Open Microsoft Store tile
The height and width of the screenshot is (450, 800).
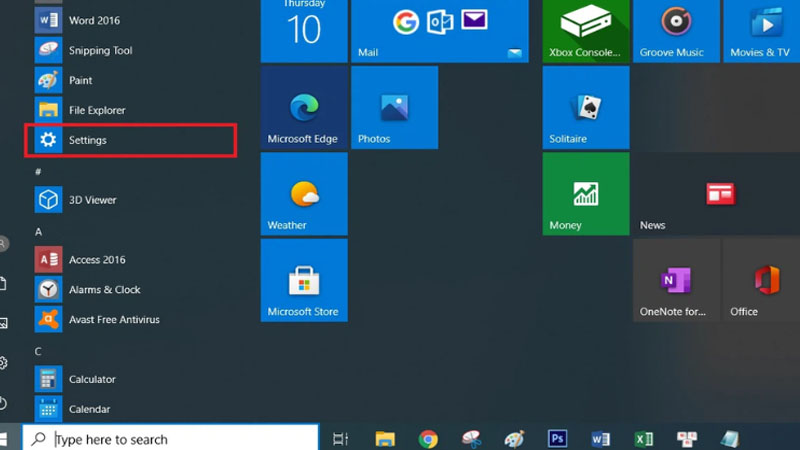coord(304,280)
